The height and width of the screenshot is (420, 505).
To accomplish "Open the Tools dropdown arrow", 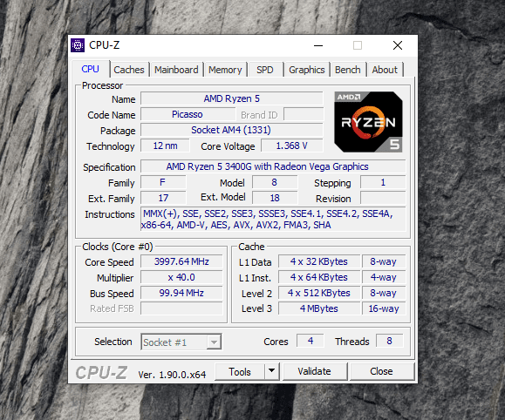I will 272,371.
